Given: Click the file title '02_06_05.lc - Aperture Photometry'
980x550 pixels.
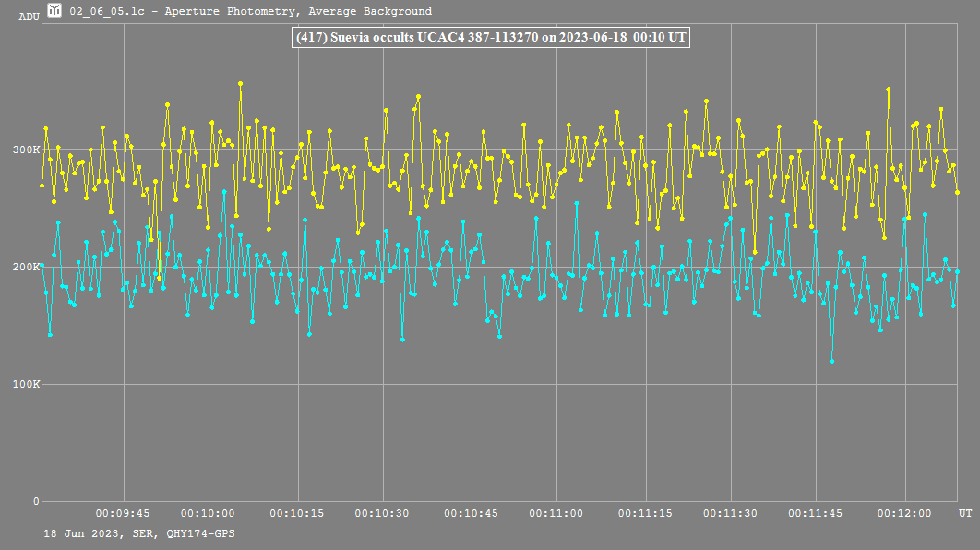Looking at the screenshot, I should pyautogui.click(x=249, y=12).
